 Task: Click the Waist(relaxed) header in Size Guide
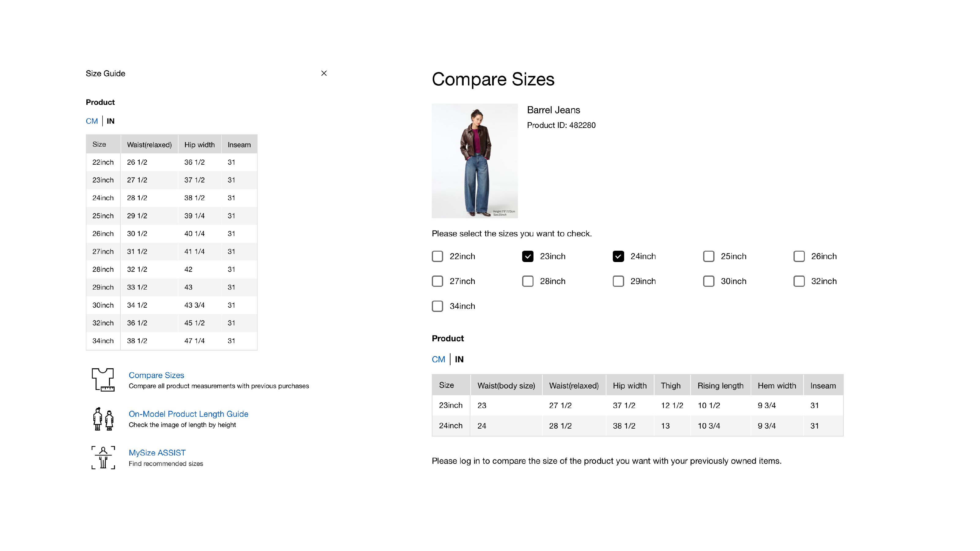[149, 144]
